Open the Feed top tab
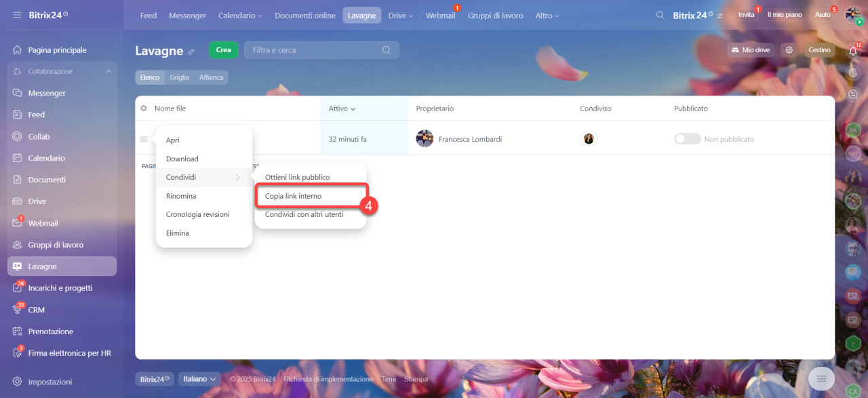The width and height of the screenshot is (868, 398). 149,16
